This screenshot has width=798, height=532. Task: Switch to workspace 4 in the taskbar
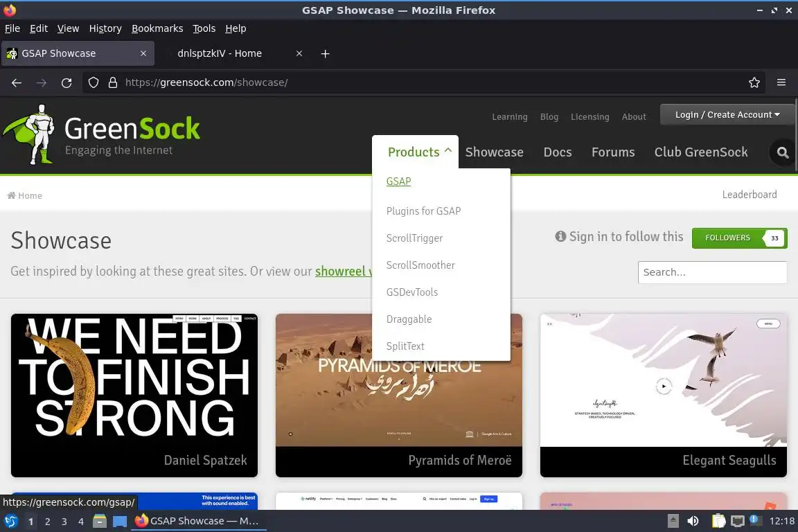pos(81,522)
